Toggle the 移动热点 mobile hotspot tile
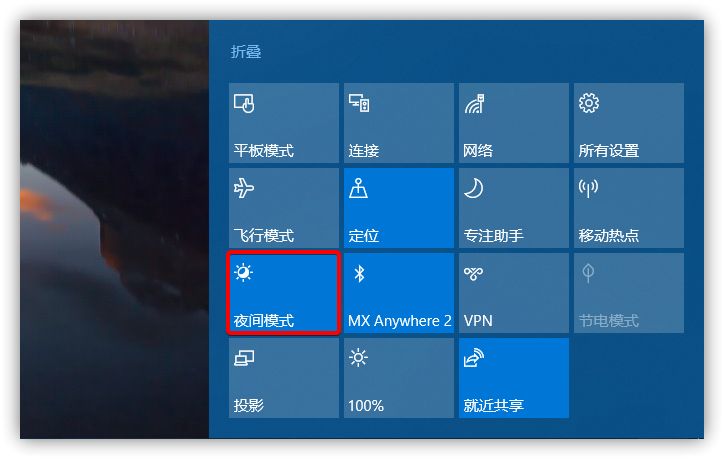Viewport: 724px width, 459px height. click(628, 208)
